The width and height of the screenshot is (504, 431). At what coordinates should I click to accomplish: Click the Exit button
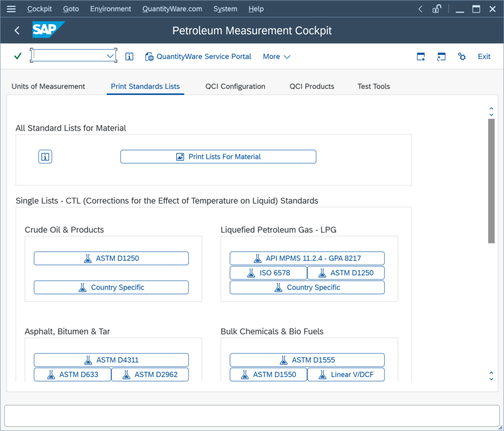tap(484, 57)
